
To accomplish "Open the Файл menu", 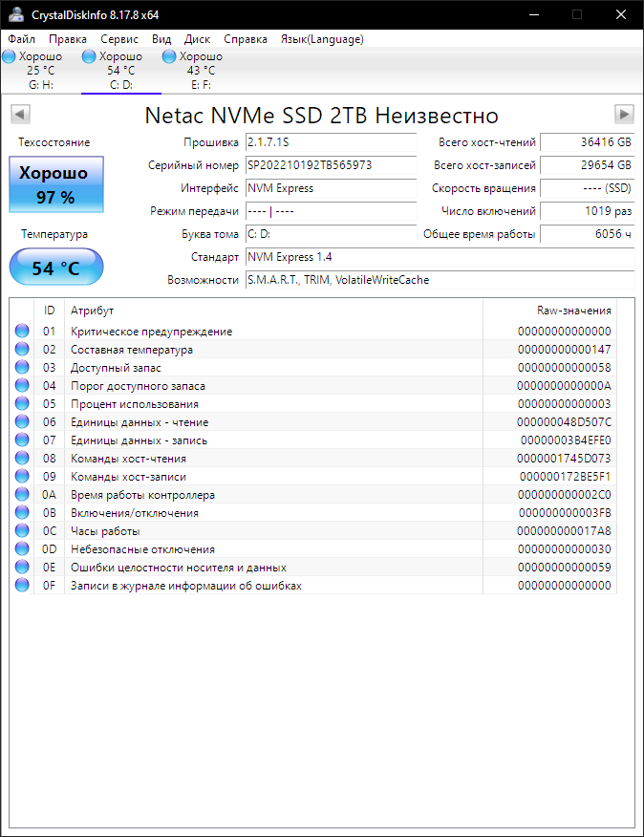I will (21, 39).
